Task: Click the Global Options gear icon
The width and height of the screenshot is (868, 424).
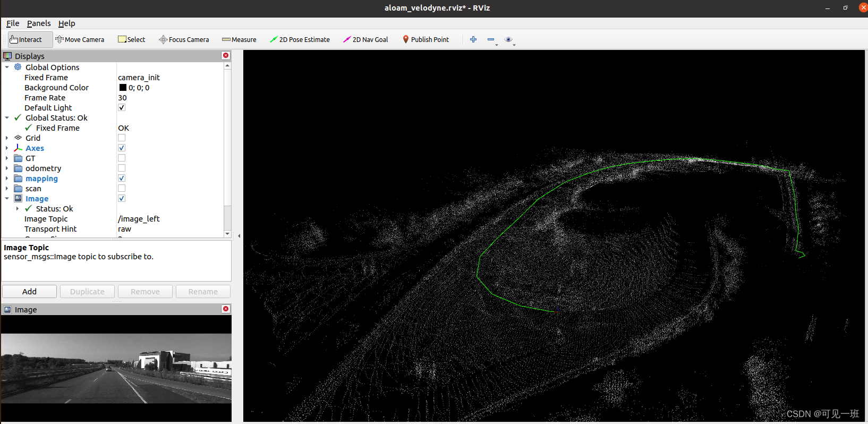Action: click(18, 67)
